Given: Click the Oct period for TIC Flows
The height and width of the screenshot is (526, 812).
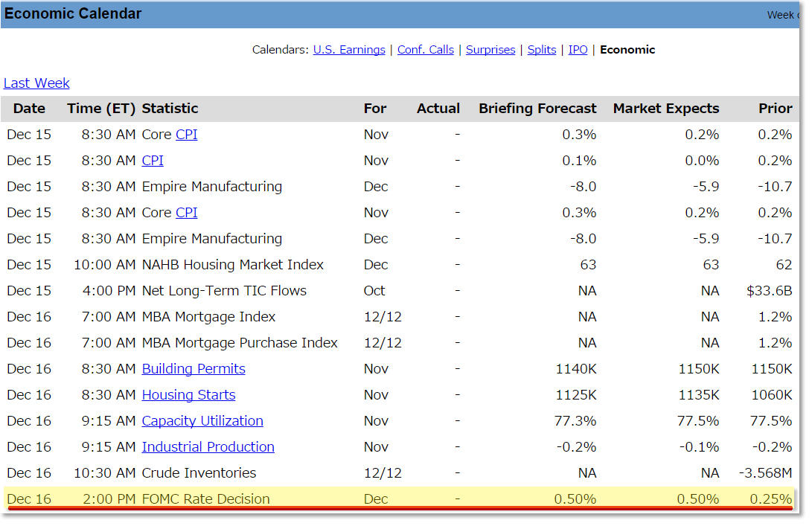Looking at the screenshot, I should pos(374,290).
